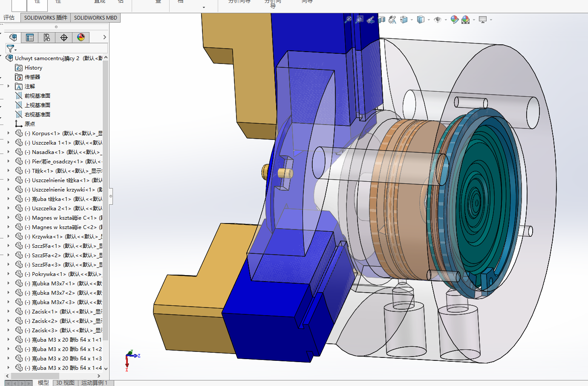The height and width of the screenshot is (386, 588).
Task: Expand the manager tabs chevron arrow
Action: click(104, 38)
